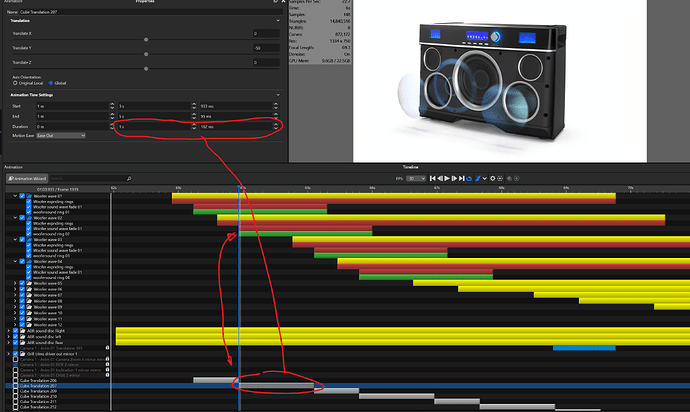The width and height of the screenshot is (690, 412).
Task: Collapse the Woofer wave 03 group
Action: [15, 239]
